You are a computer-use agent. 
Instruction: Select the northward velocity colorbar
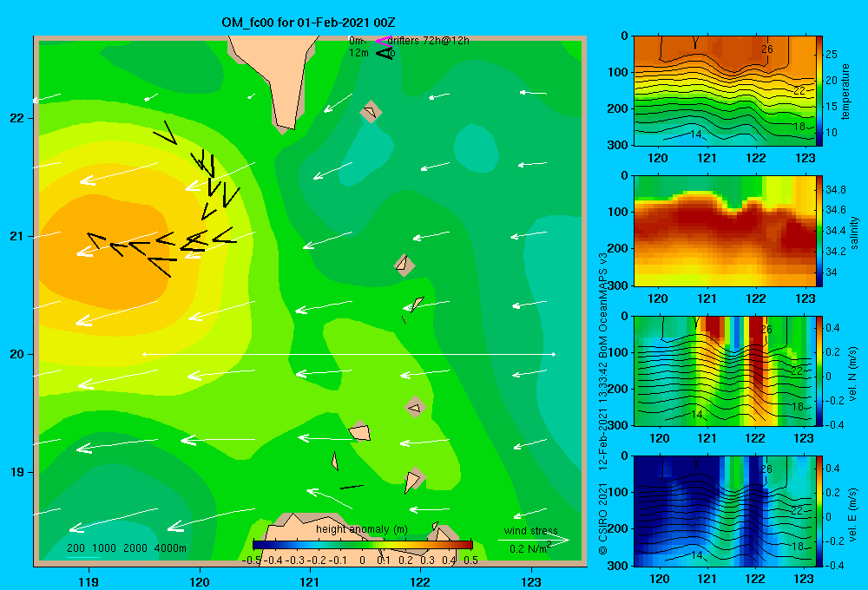[819, 370]
